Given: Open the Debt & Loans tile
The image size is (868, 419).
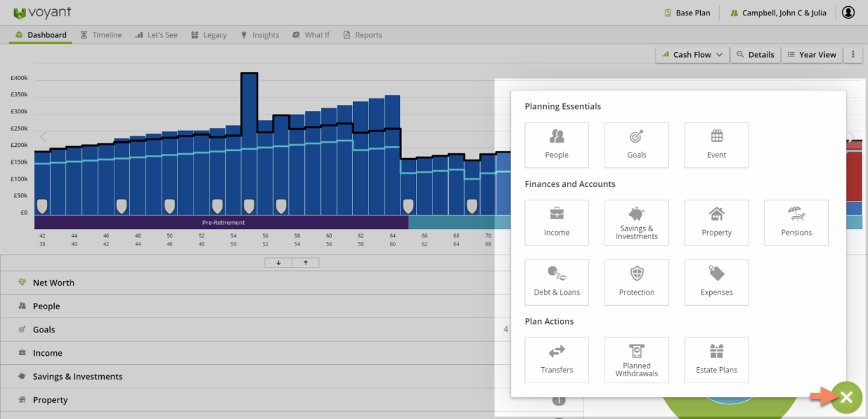Looking at the screenshot, I should pyautogui.click(x=556, y=282).
